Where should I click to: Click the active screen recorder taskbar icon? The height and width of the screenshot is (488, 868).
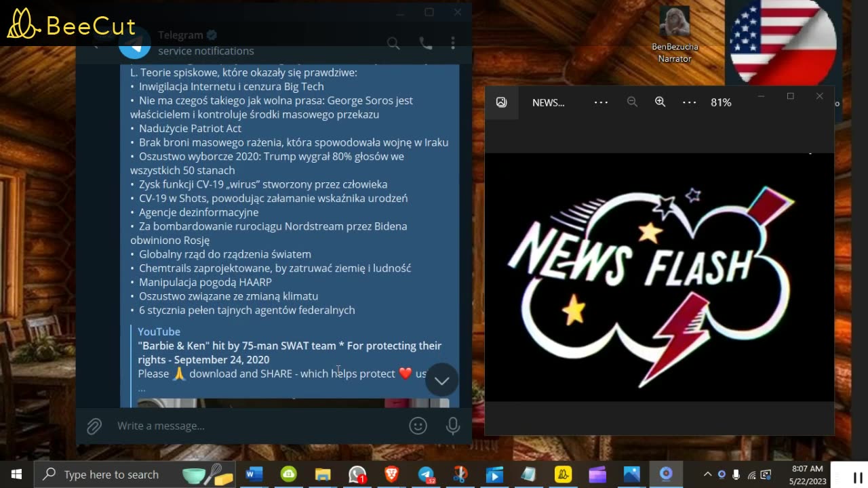[x=666, y=474]
